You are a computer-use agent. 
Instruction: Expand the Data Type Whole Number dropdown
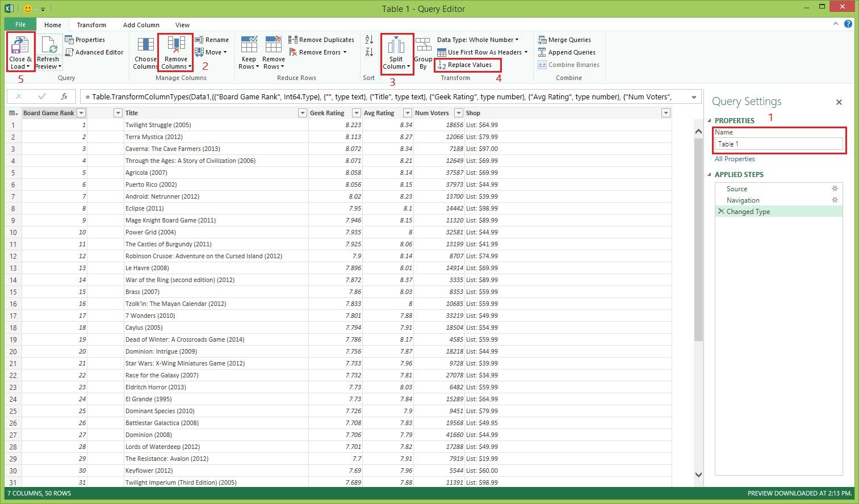(517, 40)
